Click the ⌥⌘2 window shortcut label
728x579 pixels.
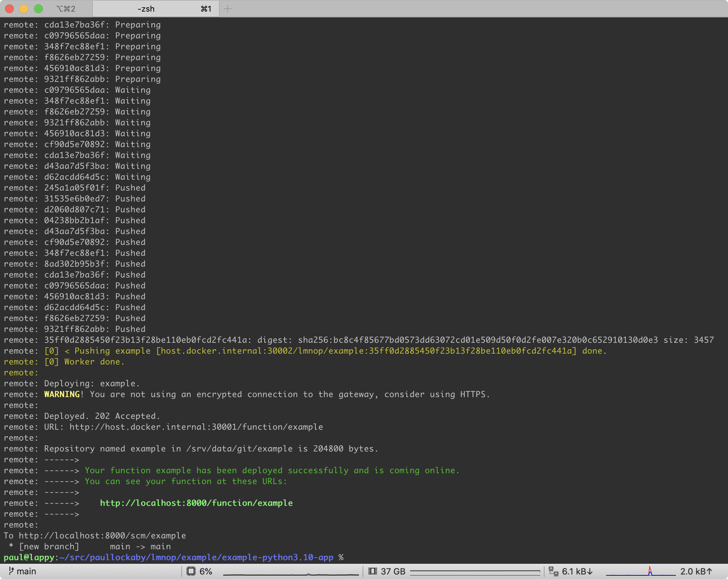(x=66, y=9)
